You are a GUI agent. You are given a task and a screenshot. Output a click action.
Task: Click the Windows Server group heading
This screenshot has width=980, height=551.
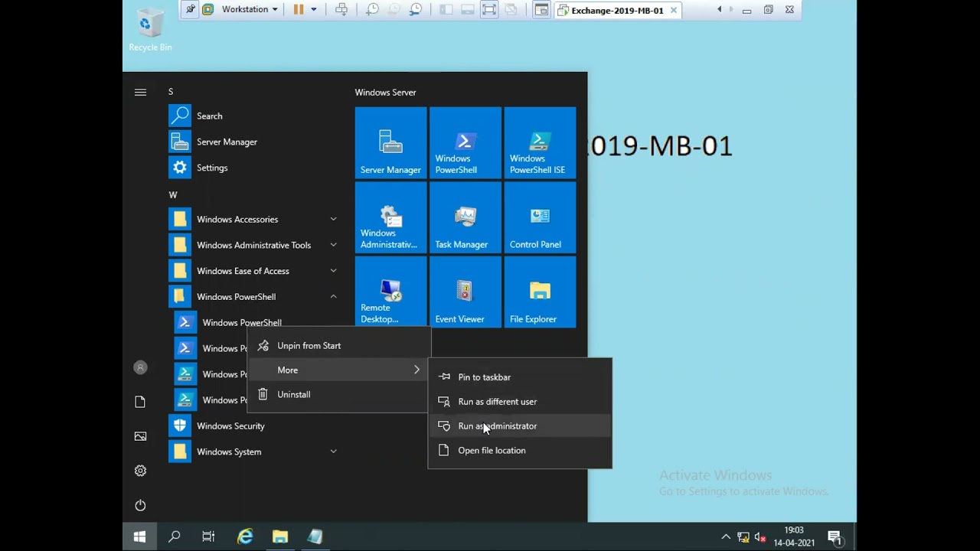(385, 93)
